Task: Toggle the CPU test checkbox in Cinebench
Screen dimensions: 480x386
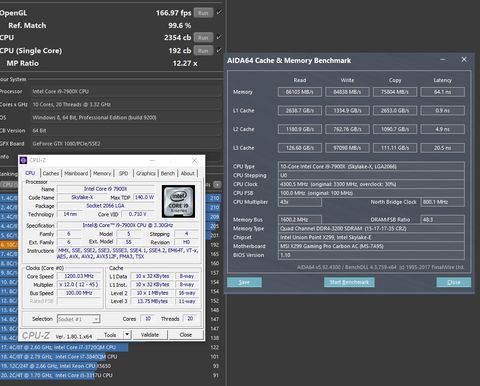Action: coord(219,37)
